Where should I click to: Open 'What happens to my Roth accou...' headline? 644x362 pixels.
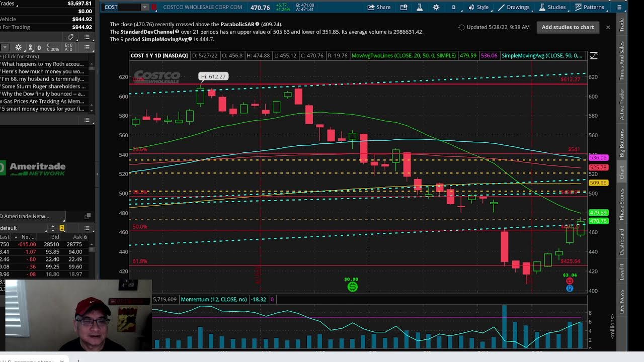tap(43, 64)
